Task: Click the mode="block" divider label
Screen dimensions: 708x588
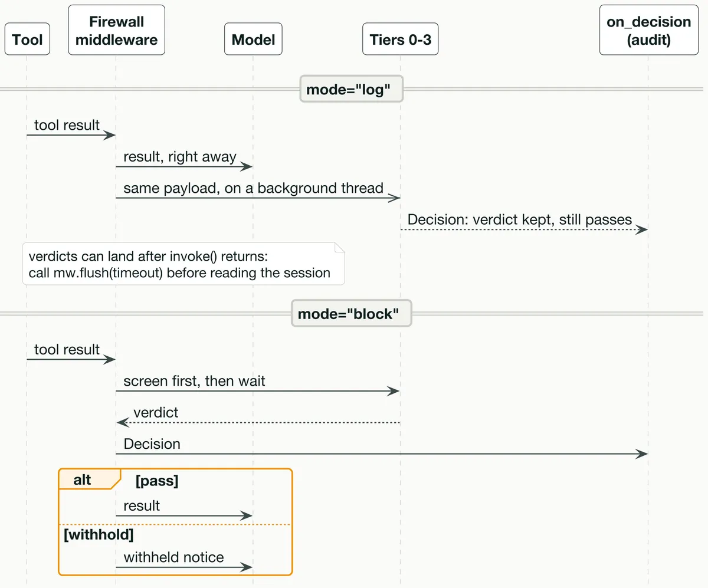Action: coord(351,313)
